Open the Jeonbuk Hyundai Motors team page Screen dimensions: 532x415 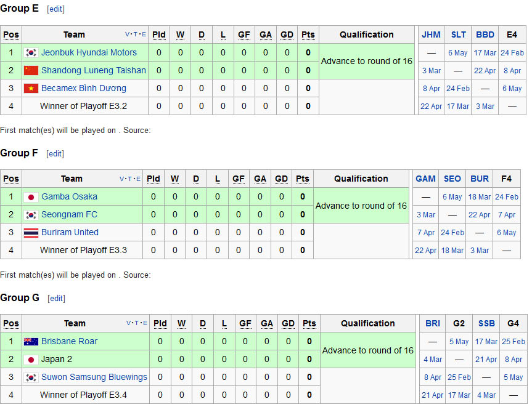pos(89,53)
